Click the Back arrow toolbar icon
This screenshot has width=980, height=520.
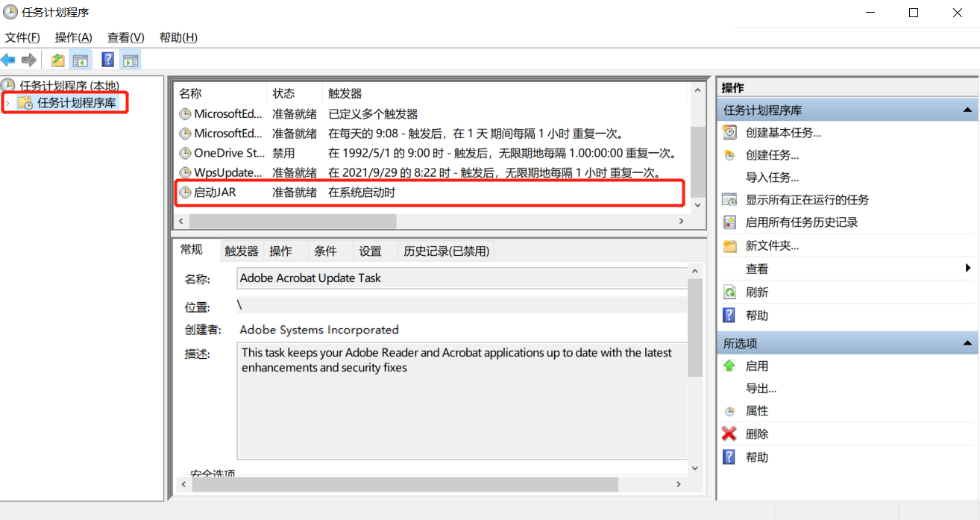(8, 60)
